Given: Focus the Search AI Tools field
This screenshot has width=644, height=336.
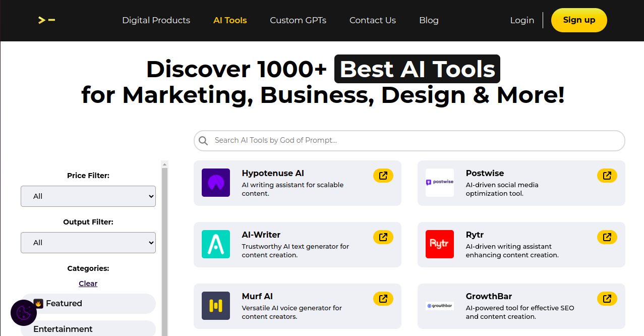Looking at the screenshot, I should tap(409, 141).
